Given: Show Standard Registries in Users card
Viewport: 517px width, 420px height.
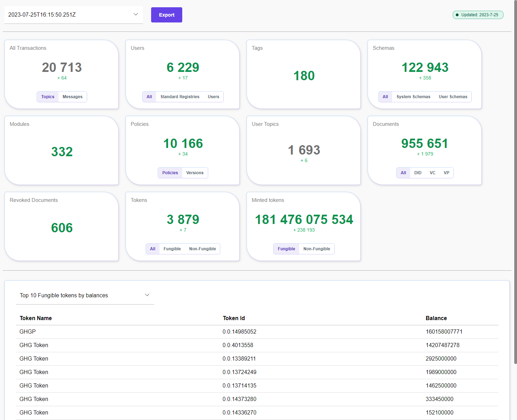Looking at the screenshot, I should (179, 97).
